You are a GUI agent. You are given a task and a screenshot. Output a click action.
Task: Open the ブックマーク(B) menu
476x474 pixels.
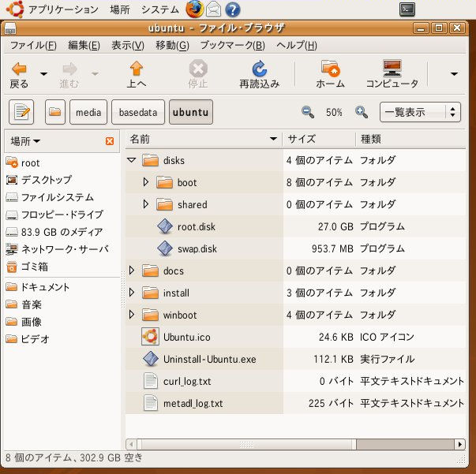click(x=233, y=46)
